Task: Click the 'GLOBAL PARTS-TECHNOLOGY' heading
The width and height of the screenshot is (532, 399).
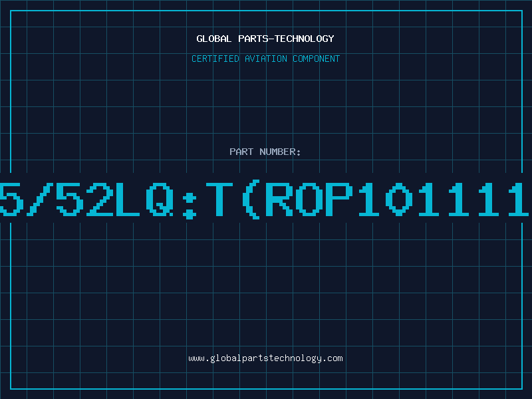Action: pyautogui.click(x=265, y=39)
